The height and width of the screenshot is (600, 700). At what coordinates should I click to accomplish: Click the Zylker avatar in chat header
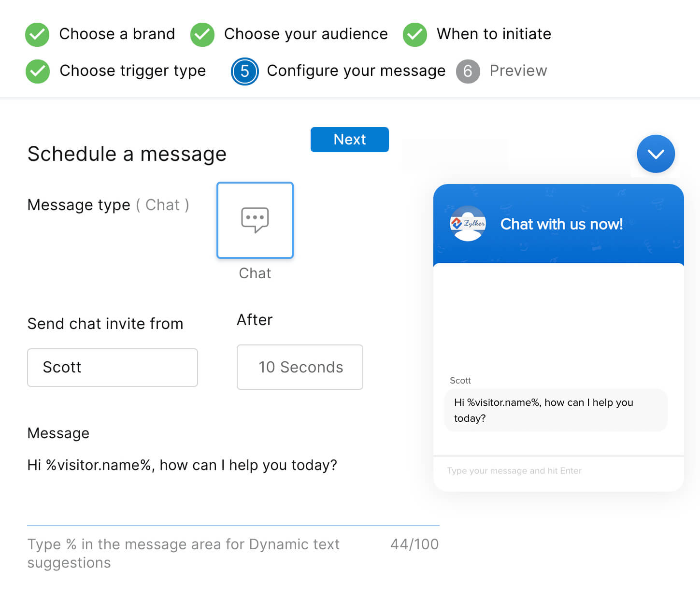coord(468,224)
